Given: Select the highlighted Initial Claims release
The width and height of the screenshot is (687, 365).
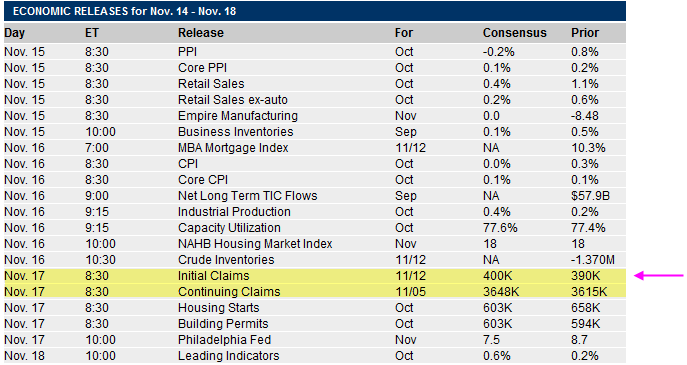Looking at the screenshot, I should click(213, 276).
